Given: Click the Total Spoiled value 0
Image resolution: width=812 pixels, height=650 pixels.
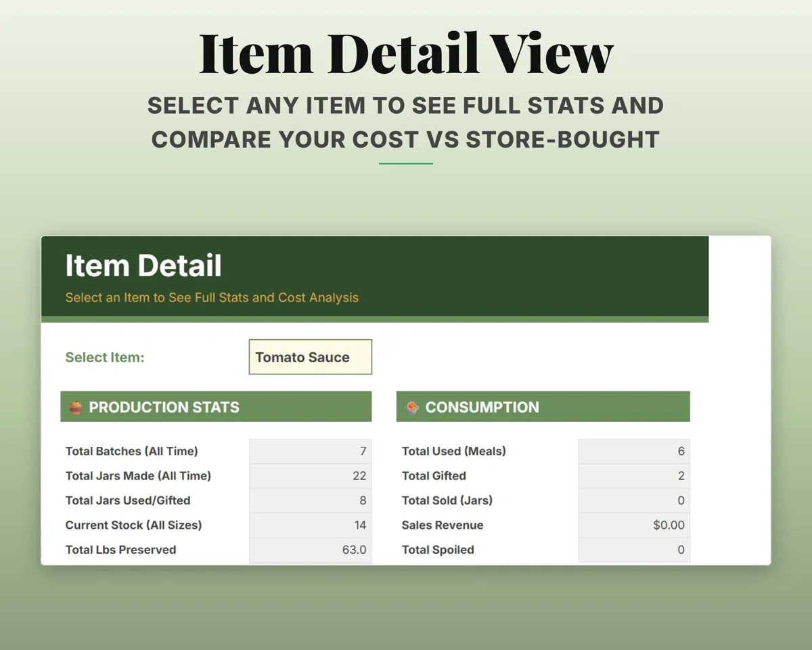Looking at the screenshot, I should click(634, 550).
